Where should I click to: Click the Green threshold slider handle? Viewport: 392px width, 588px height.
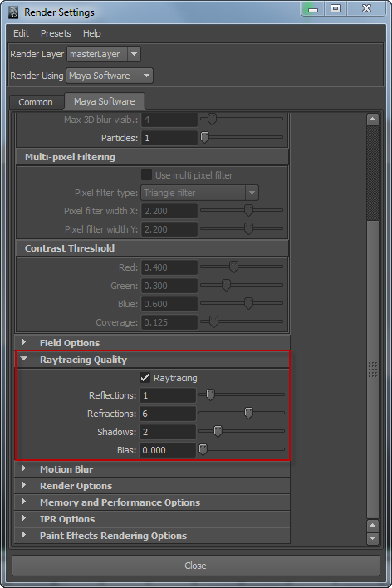tap(226, 285)
